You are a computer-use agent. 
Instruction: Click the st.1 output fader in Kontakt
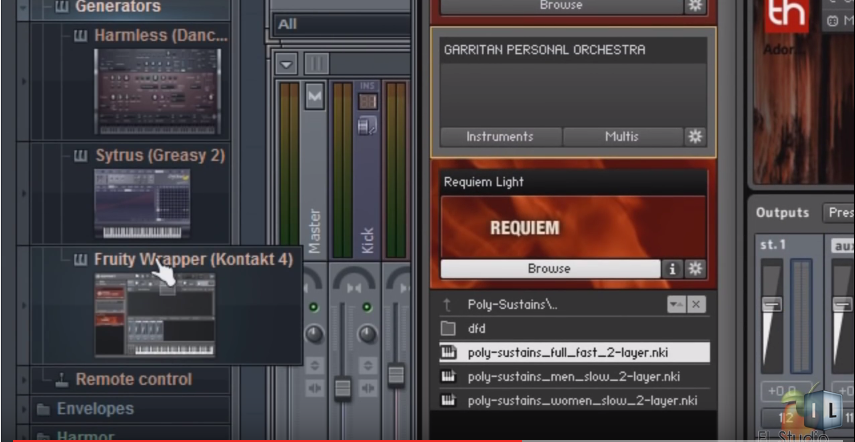[772, 304]
